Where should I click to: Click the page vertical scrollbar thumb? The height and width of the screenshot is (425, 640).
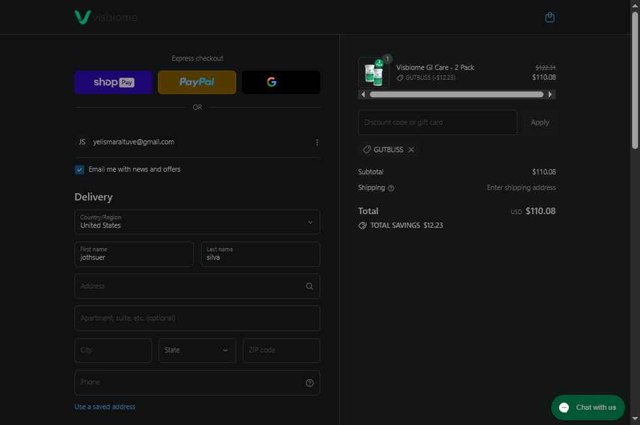(635, 80)
